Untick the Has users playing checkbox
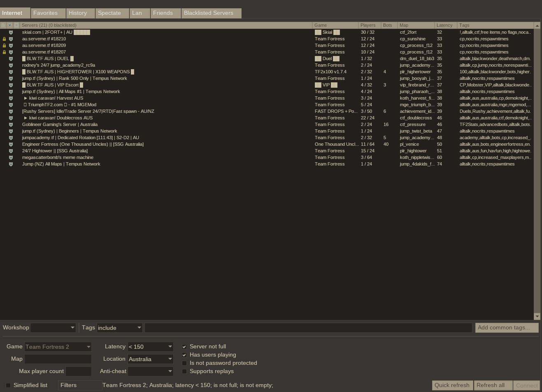 [x=184, y=355]
